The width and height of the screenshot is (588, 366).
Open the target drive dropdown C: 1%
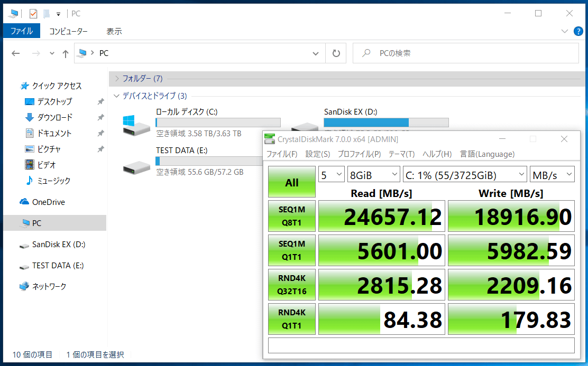tap(465, 174)
